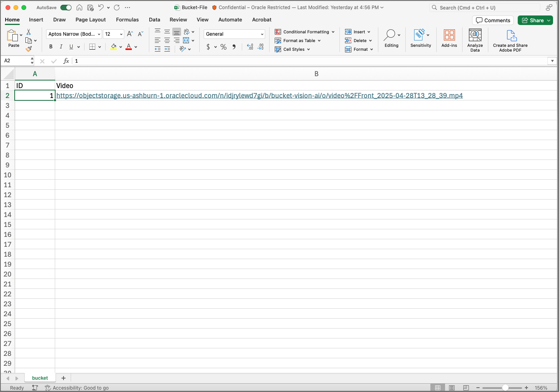Open the Comments panel
The height and width of the screenshot is (392, 559).
(x=493, y=20)
